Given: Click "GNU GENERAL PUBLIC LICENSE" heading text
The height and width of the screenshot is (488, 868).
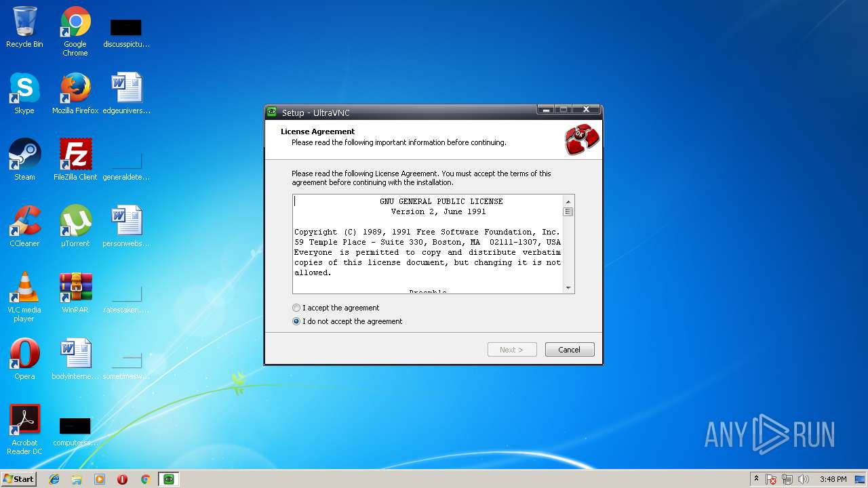Looking at the screenshot, I should pos(441,201).
